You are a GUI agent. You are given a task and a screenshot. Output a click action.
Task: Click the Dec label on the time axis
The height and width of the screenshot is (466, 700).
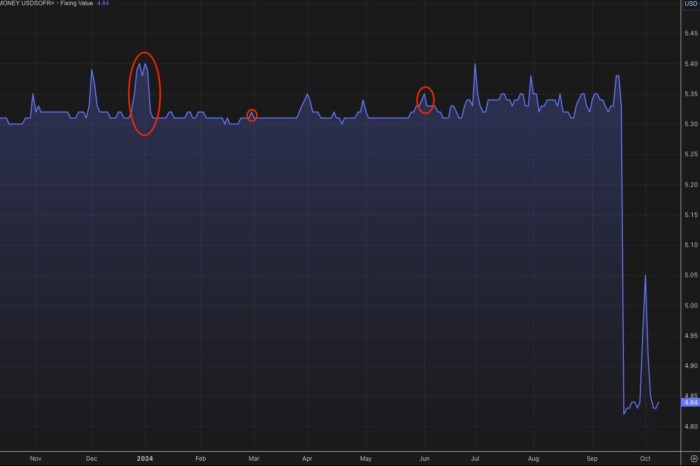[x=91, y=456]
